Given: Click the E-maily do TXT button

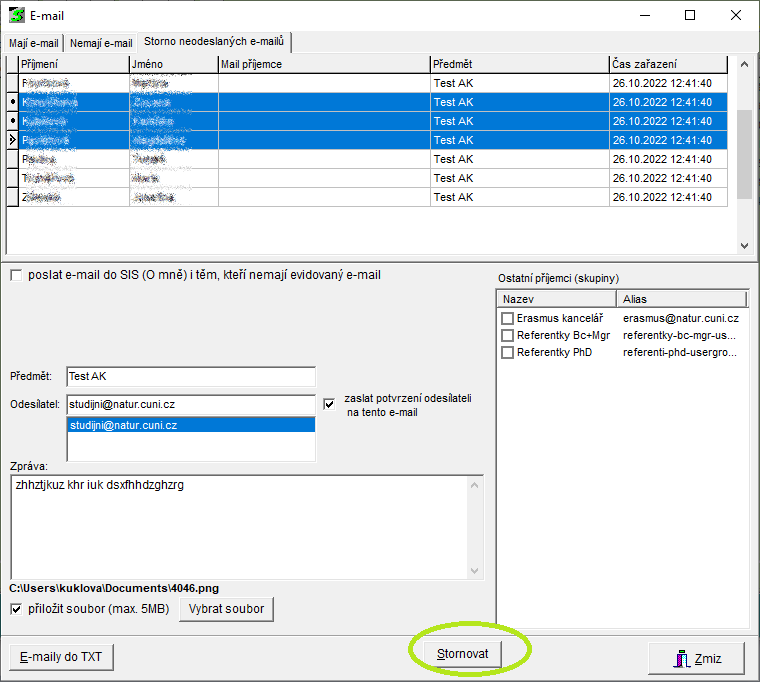Looking at the screenshot, I should (62, 657).
